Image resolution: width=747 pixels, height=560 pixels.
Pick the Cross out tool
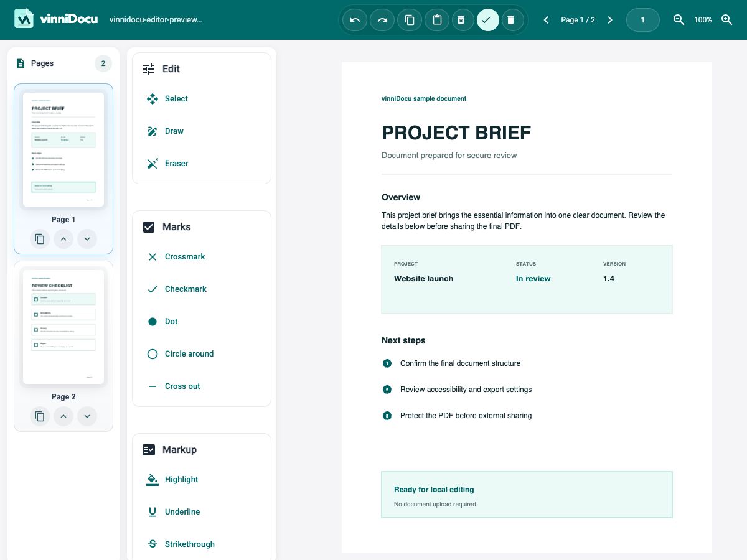click(202, 386)
